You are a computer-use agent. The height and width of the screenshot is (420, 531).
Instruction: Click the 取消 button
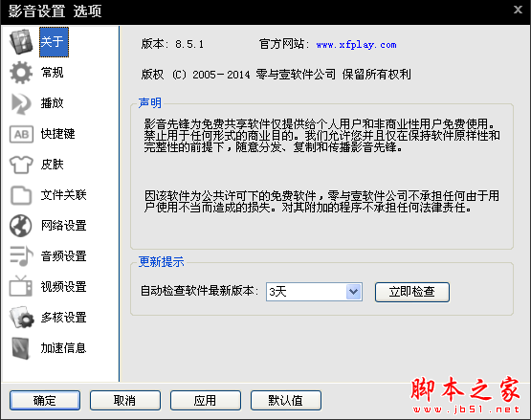[x=125, y=400]
